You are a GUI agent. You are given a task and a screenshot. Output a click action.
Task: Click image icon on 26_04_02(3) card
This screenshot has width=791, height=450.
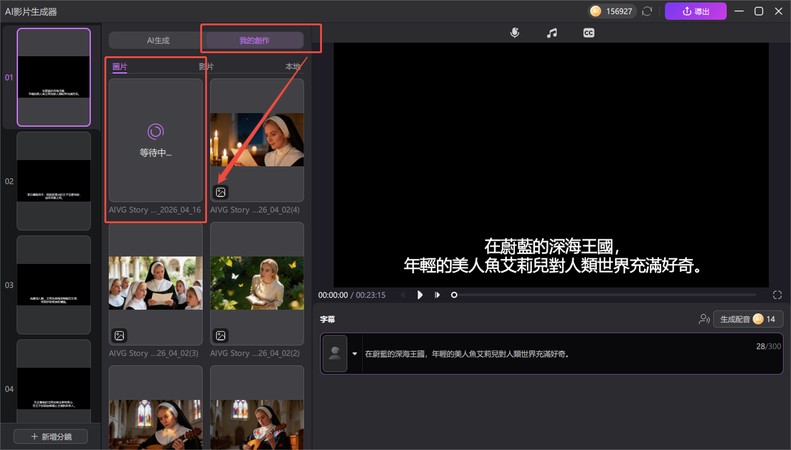click(120, 335)
